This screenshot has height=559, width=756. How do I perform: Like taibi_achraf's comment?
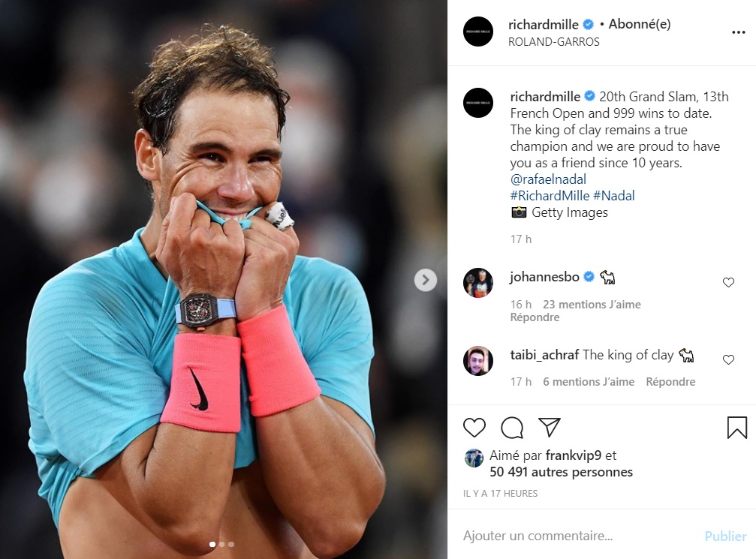(x=728, y=359)
